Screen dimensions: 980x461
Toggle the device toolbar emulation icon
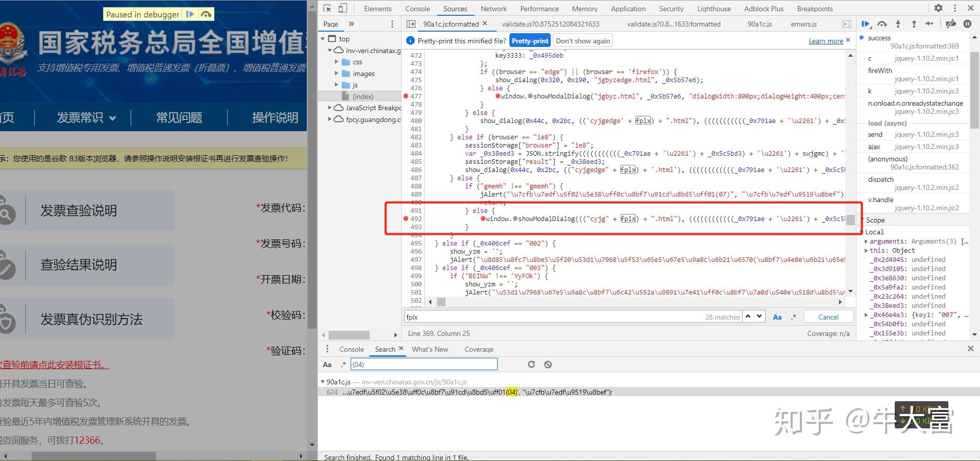tap(342, 8)
